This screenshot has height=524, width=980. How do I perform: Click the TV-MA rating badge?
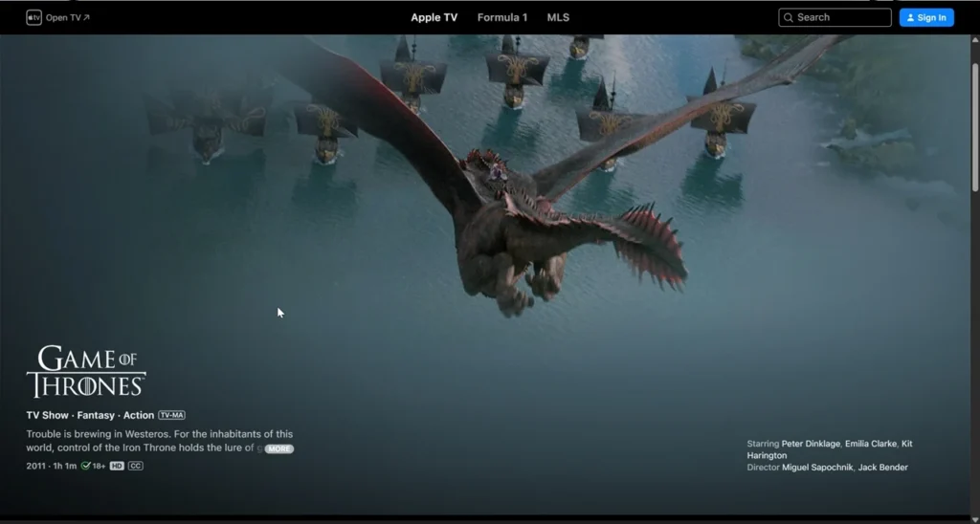pos(171,415)
